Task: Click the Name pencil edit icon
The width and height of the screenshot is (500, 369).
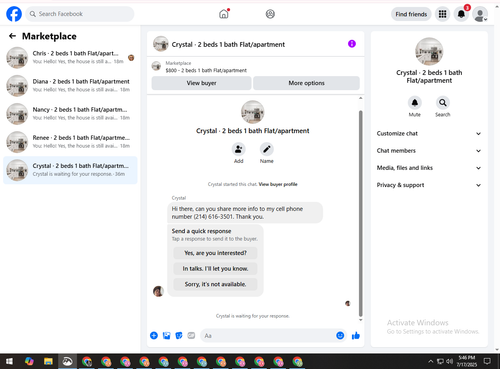Action: point(267,149)
